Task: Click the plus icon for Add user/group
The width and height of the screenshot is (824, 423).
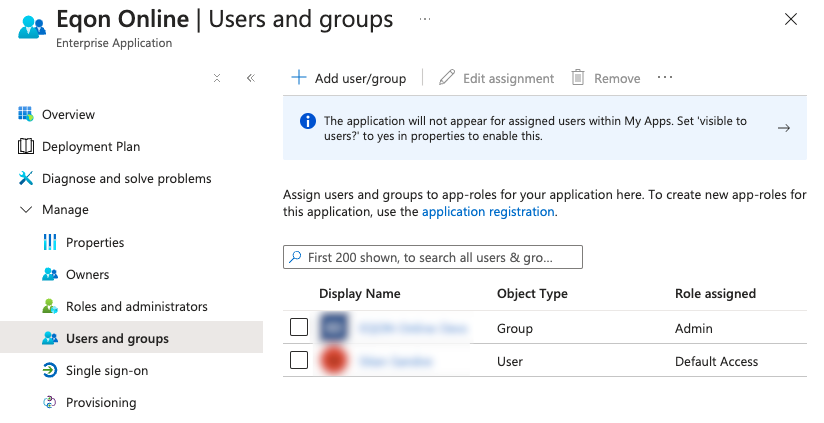Action: pos(298,78)
